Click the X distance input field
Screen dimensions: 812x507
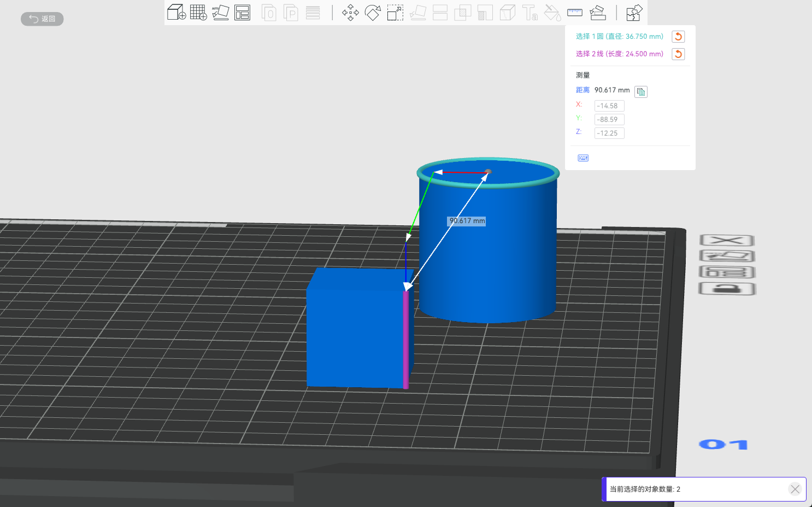click(609, 106)
